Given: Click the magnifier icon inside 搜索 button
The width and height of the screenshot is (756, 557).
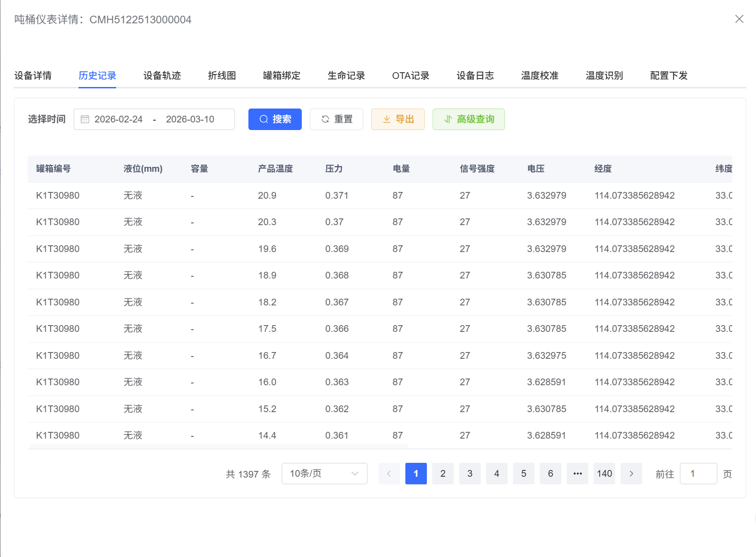Looking at the screenshot, I should click(263, 119).
